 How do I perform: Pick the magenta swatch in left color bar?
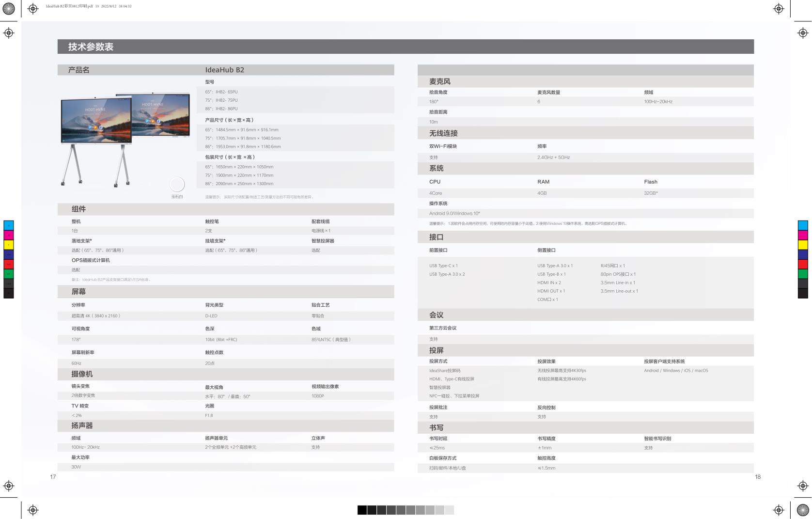pyautogui.click(x=9, y=235)
